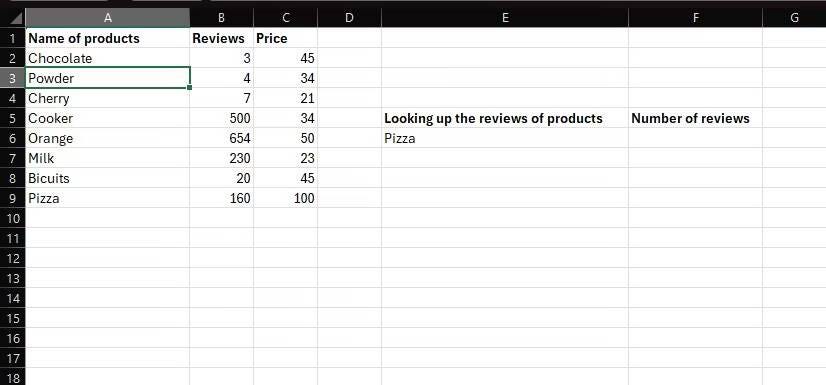826x385 pixels.
Task: Select the Pizza price cell showing 100
Action: [x=286, y=199]
